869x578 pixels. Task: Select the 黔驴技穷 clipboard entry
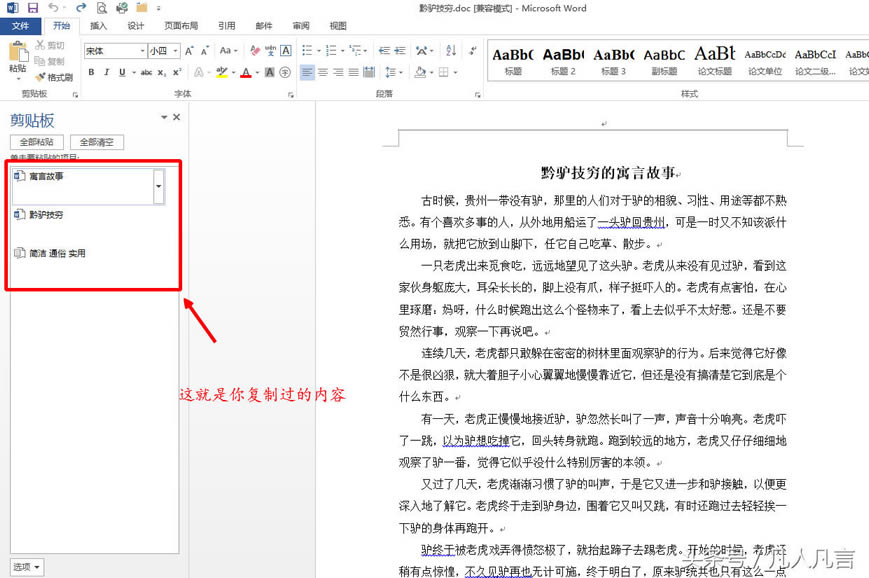click(46, 215)
